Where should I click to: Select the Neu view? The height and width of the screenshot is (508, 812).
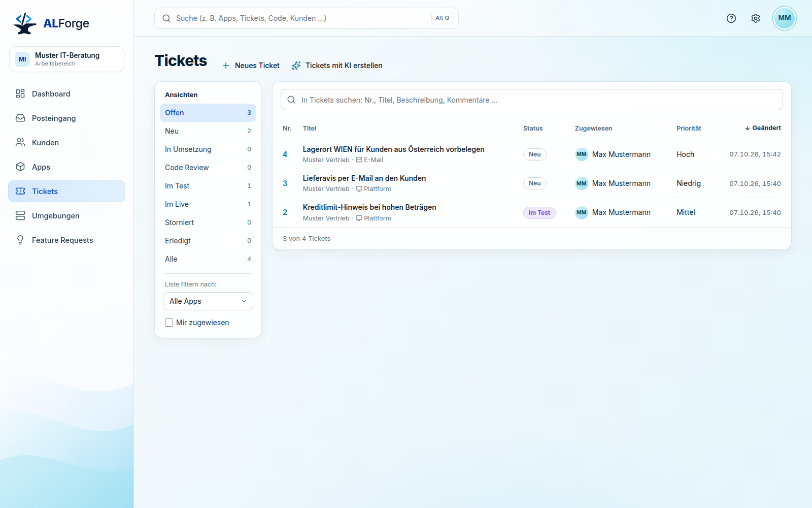pyautogui.click(x=208, y=131)
